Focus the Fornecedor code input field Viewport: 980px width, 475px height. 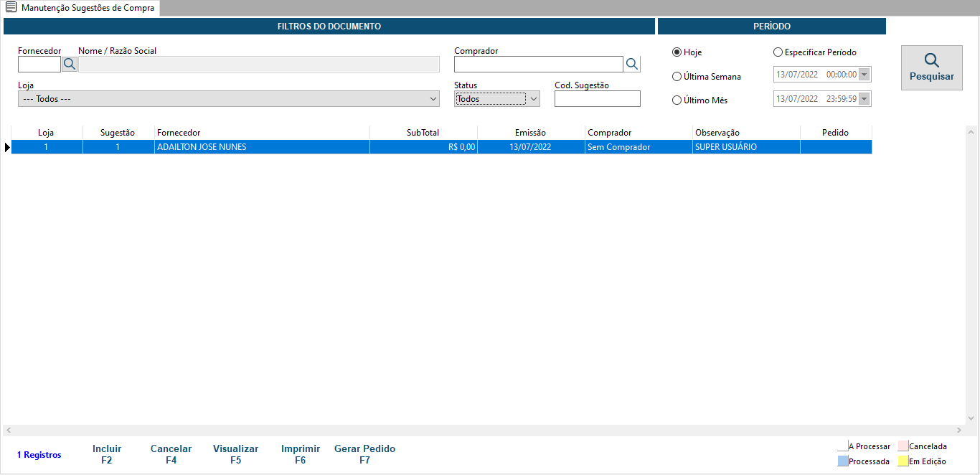click(x=39, y=64)
